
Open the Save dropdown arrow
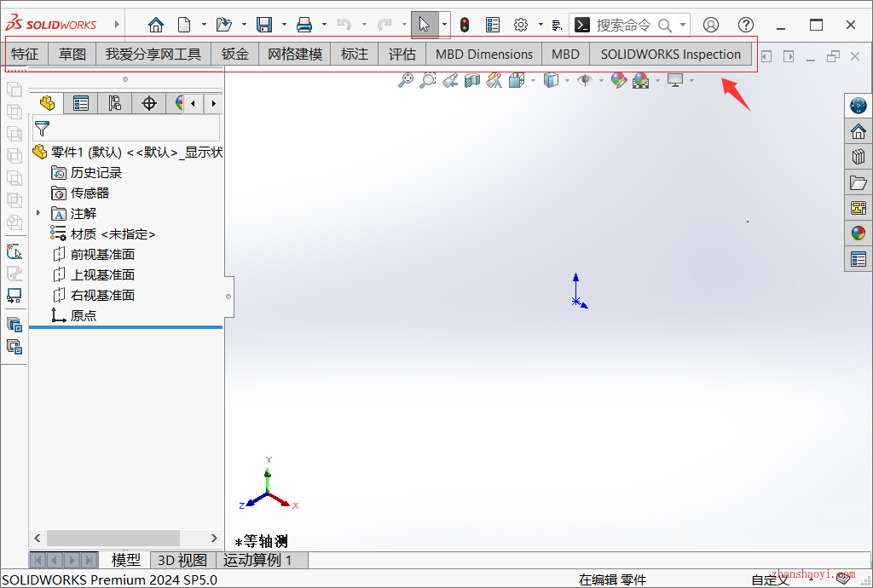(284, 25)
